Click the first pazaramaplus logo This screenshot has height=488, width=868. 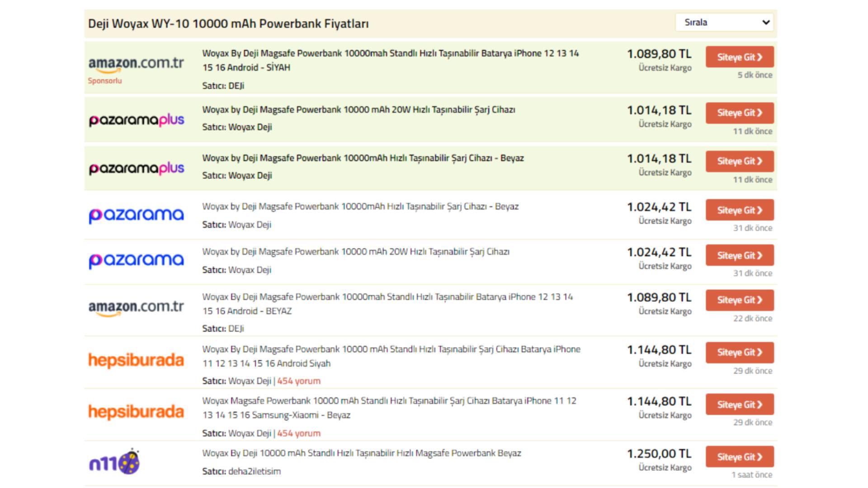pos(137,120)
